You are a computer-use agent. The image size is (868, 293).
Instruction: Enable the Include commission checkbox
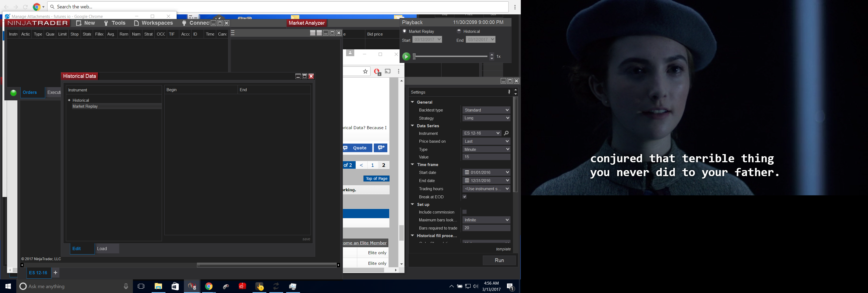click(465, 212)
